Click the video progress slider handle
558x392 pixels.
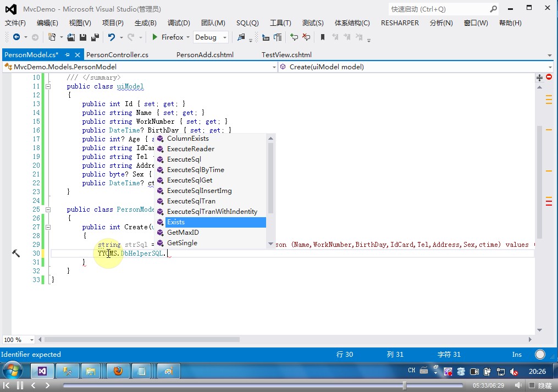(x=405, y=386)
